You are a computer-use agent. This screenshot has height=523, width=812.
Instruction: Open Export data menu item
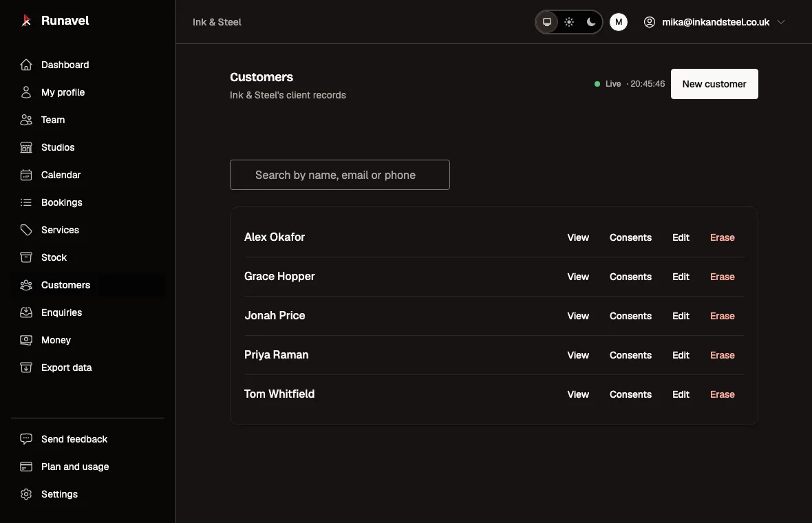point(88,367)
